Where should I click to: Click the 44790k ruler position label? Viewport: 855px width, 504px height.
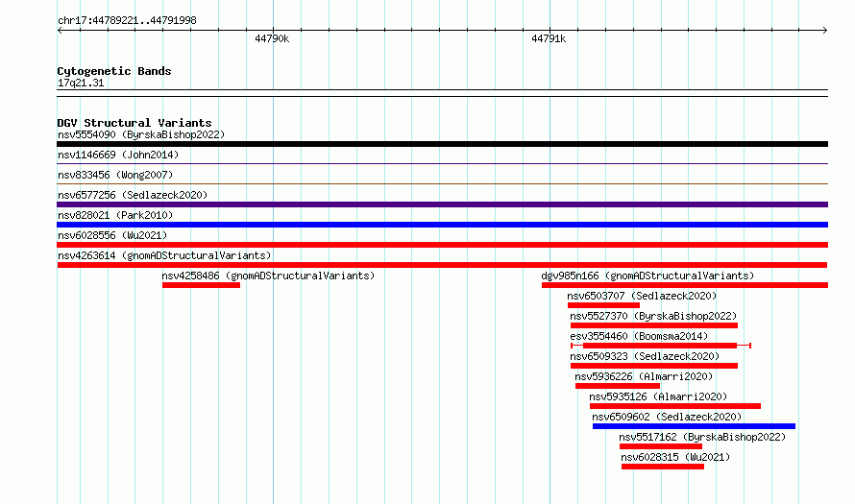click(272, 38)
